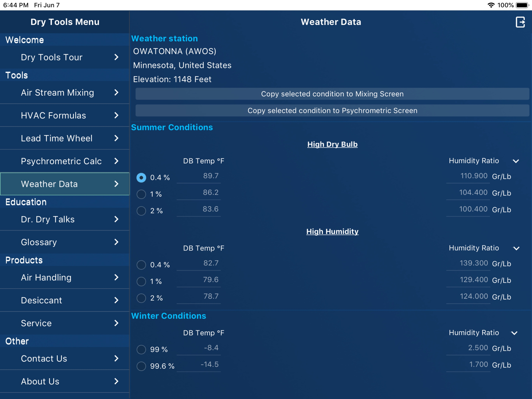Copy selected condition to Mixing Screen
Screen dimensions: 532x399
click(332, 94)
